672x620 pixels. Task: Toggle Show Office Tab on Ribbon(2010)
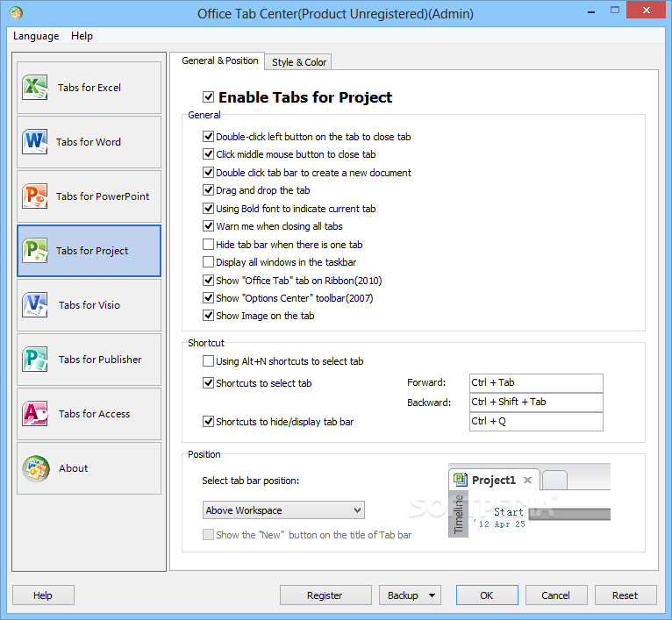(x=208, y=281)
